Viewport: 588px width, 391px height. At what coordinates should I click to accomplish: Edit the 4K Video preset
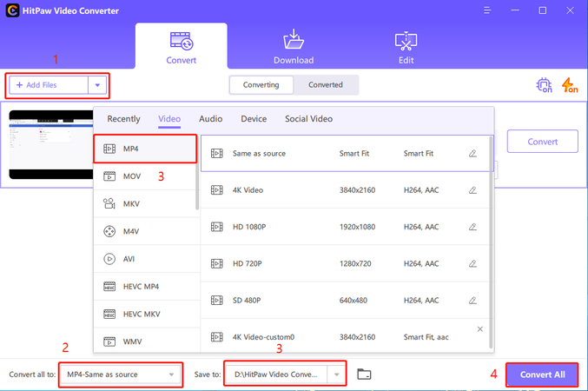(472, 189)
